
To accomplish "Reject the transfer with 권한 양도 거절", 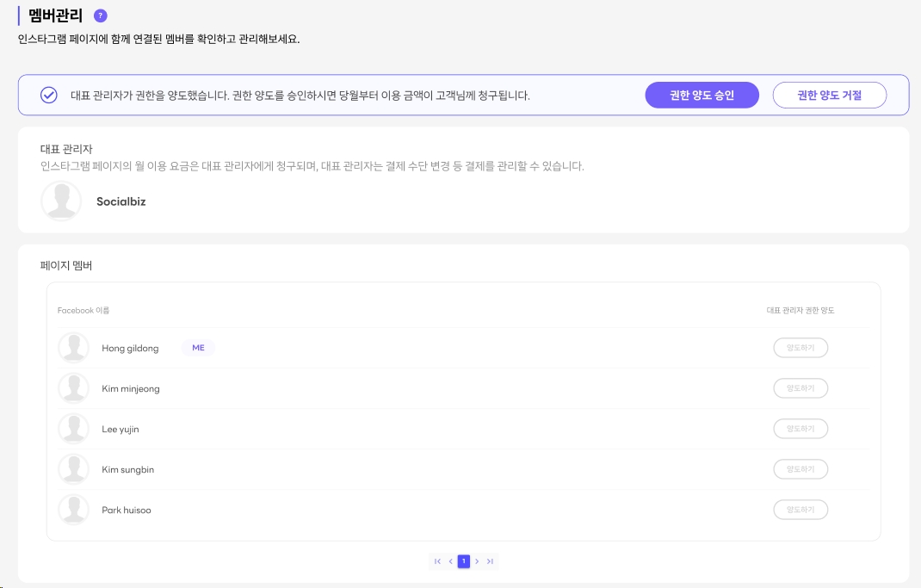I will (x=829, y=95).
